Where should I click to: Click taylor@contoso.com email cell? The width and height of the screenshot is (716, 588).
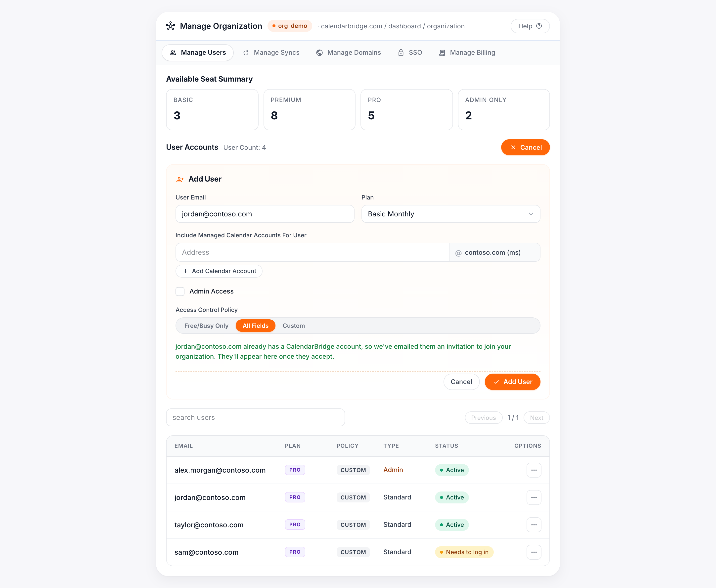pos(209,525)
